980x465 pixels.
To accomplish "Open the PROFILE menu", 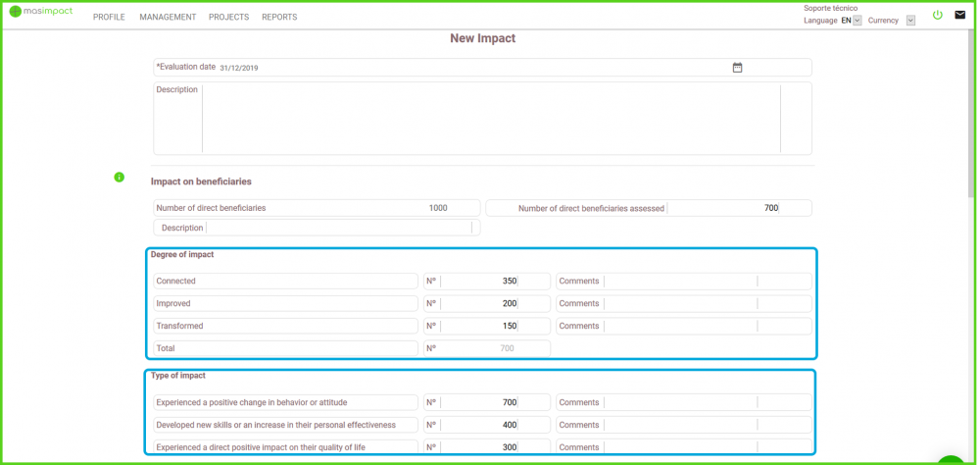I will [x=109, y=18].
